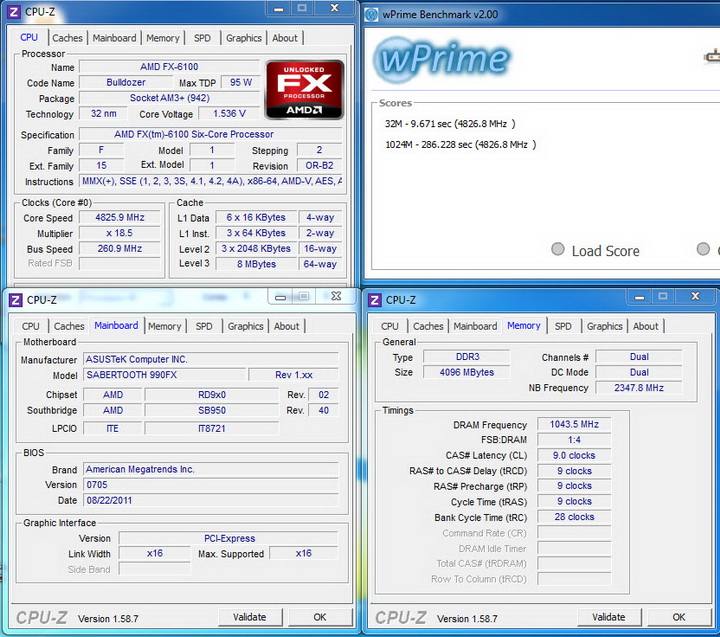Screen dimensions: 720x637
Task: Open About tab in the Memory CPU-Z window
Action: [x=646, y=326]
